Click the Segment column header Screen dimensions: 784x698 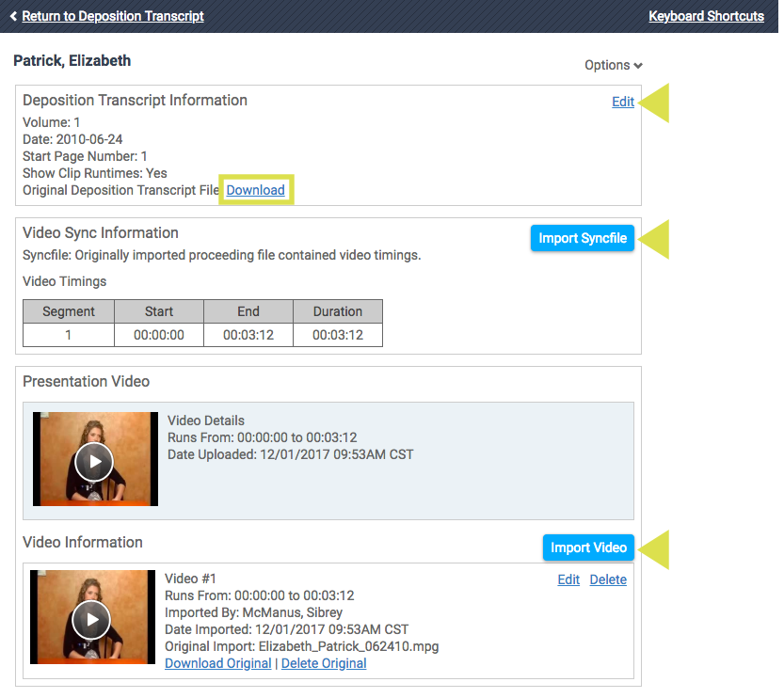coord(69,311)
